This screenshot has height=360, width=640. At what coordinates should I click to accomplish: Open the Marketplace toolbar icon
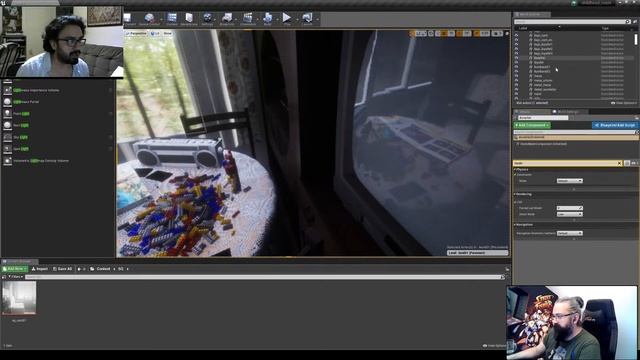click(x=189, y=18)
